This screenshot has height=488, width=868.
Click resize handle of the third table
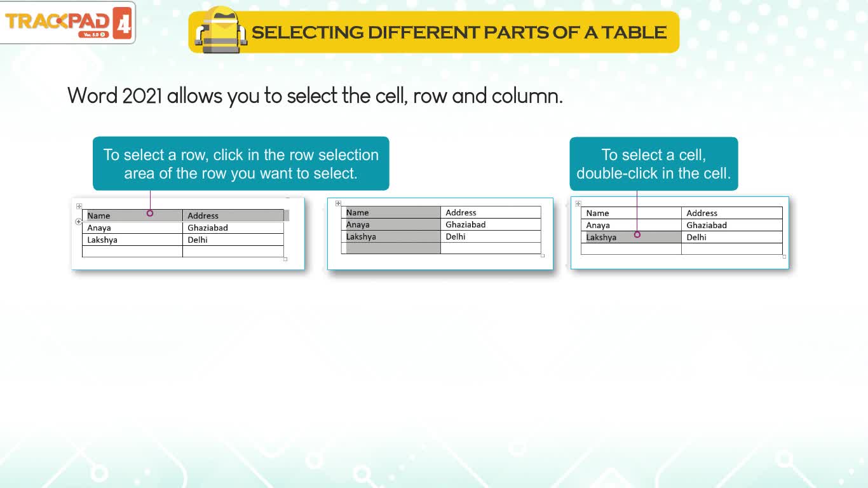pos(784,256)
